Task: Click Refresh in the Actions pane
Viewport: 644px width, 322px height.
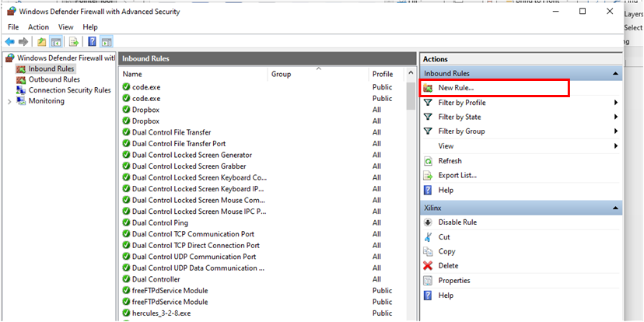Action: (x=450, y=161)
